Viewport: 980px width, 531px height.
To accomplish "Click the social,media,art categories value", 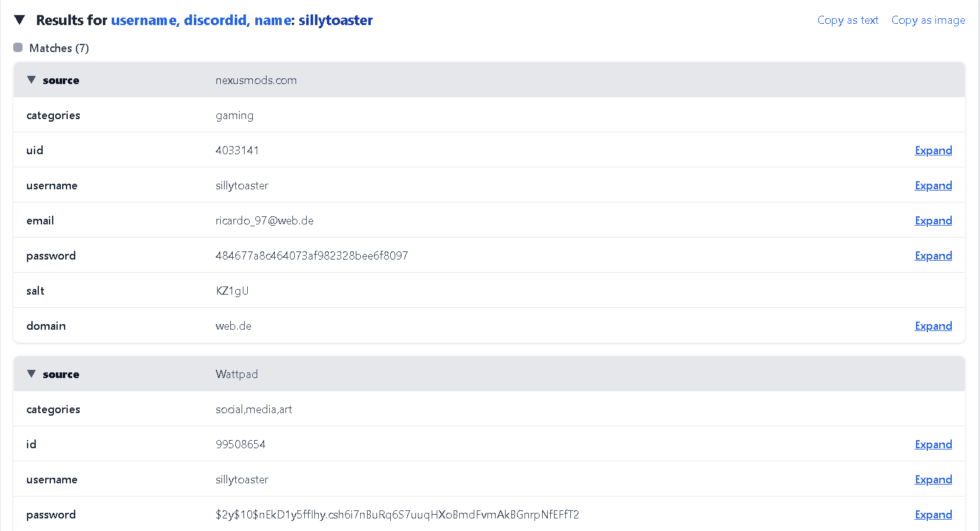I will 253,409.
